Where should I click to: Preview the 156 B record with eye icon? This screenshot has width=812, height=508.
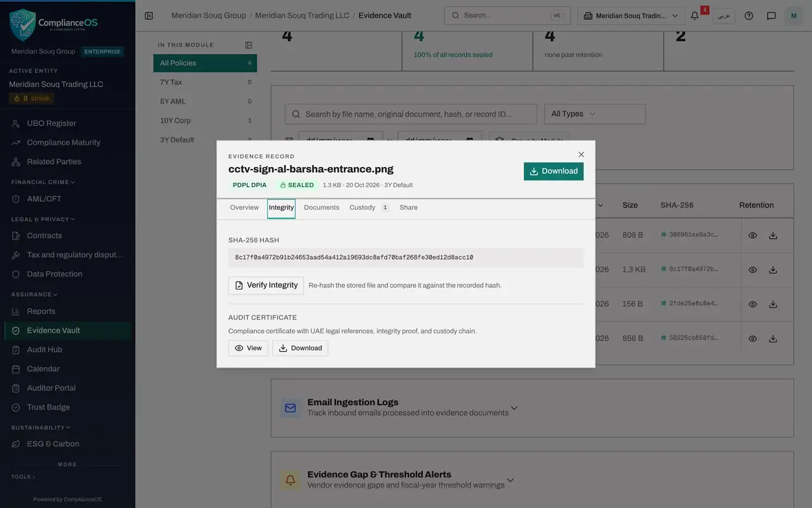(x=752, y=304)
